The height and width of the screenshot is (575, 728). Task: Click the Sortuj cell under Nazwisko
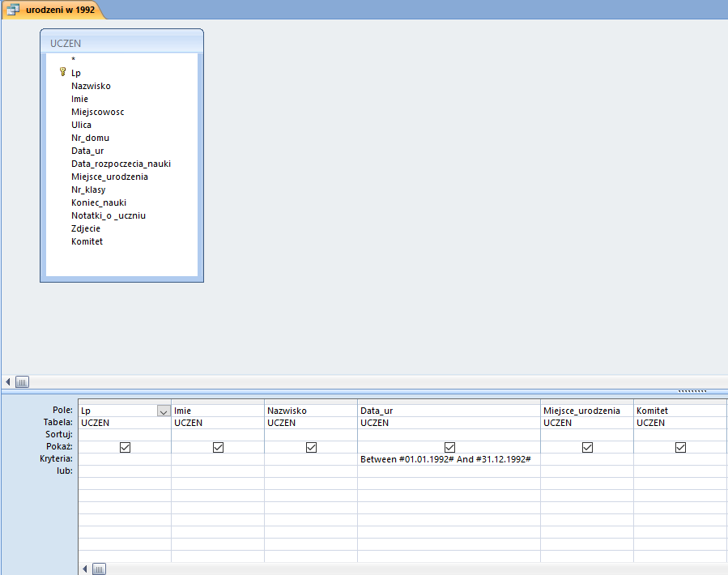click(x=310, y=435)
